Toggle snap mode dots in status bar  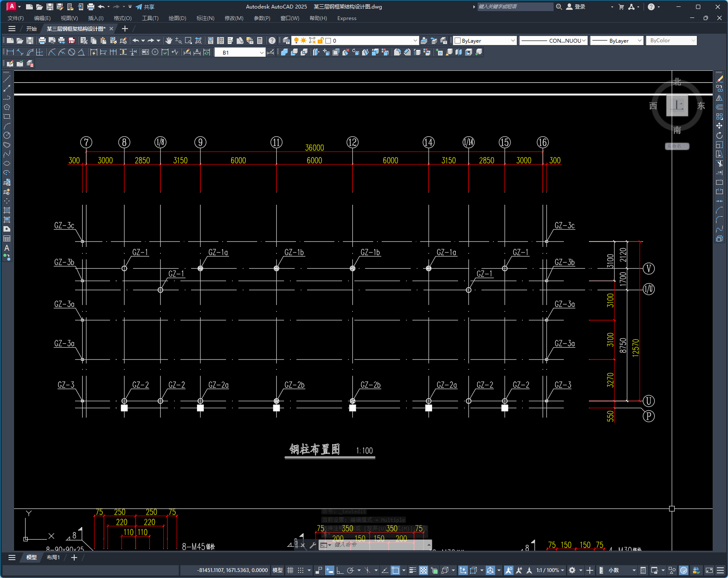(301, 570)
